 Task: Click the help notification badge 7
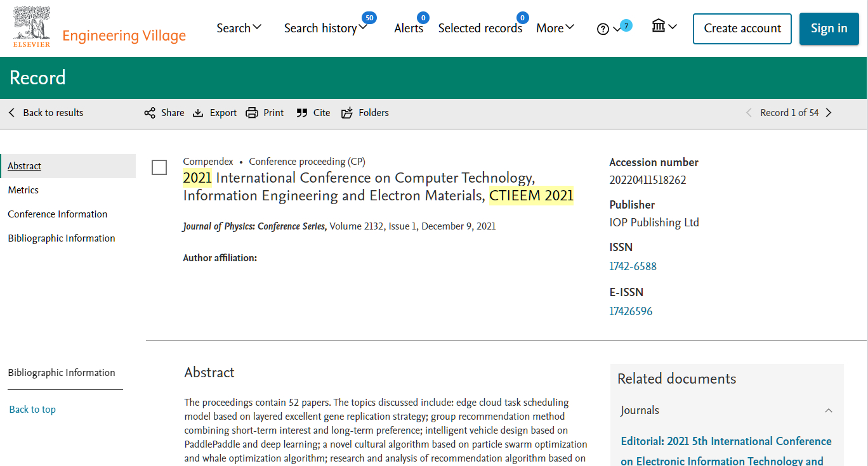626,25
